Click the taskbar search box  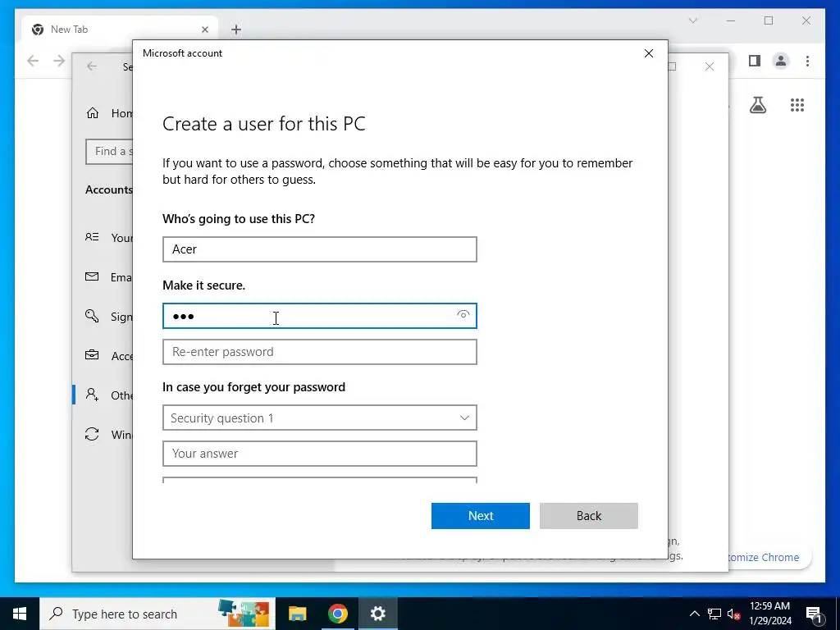point(157,614)
